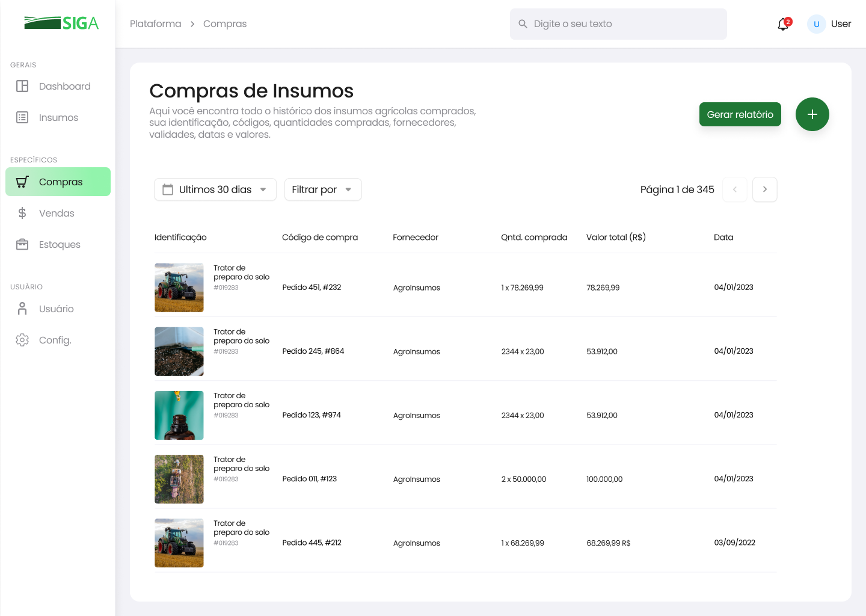Click the Usuário person icon
Image resolution: width=866 pixels, height=616 pixels.
[22, 309]
